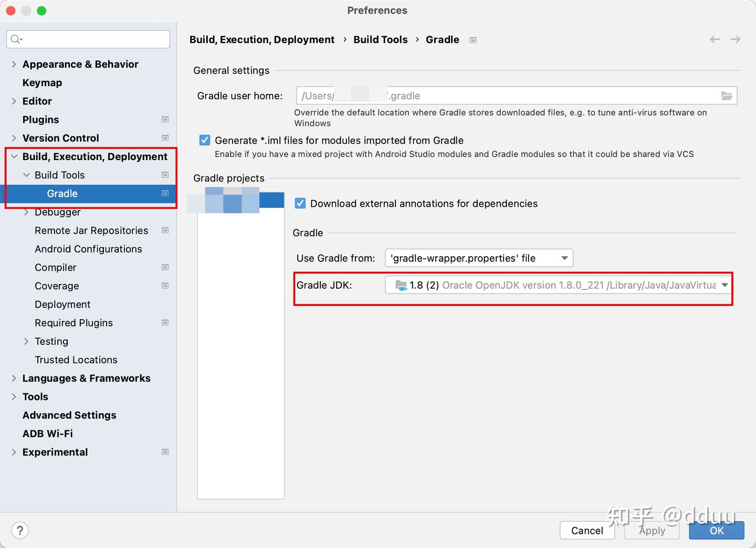Click the forward navigation arrow icon
The height and width of the screenshot is (548, 756).
pos(736,39)
